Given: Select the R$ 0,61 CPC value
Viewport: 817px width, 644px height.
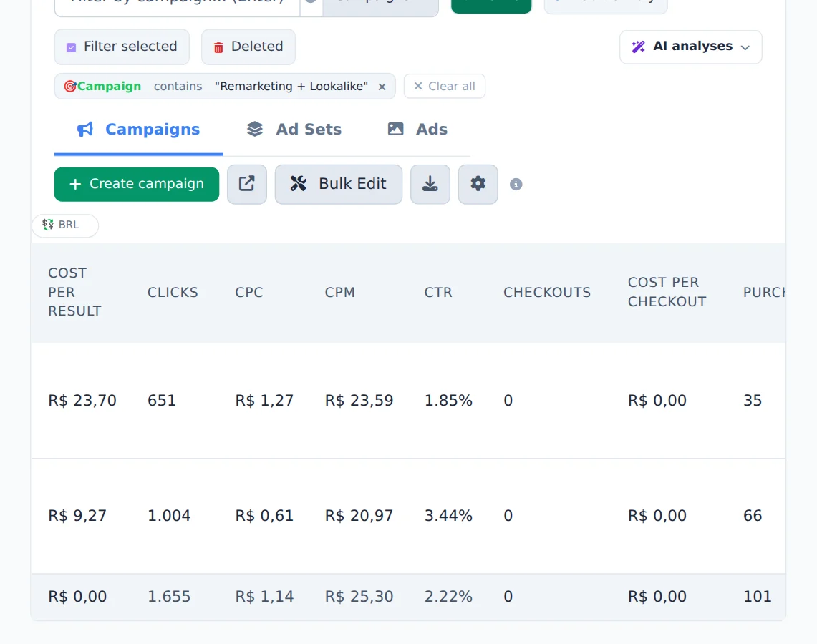Looking at the screenshot, I should click(264, 515).
